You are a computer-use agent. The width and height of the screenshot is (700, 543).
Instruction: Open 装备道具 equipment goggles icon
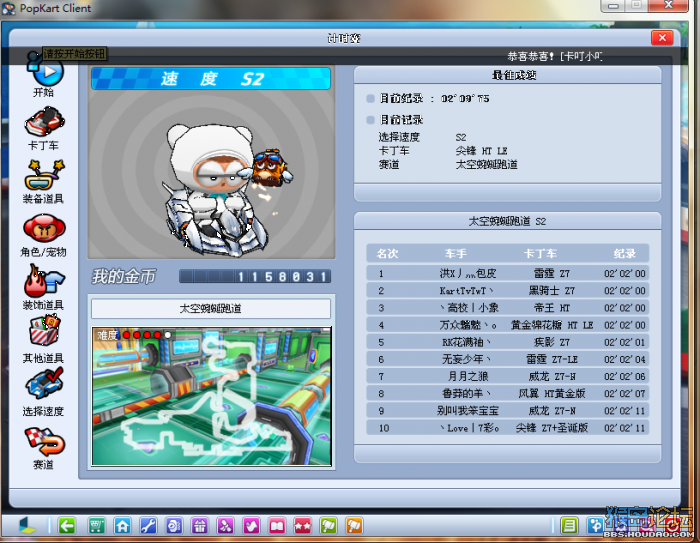click(44, 175)
